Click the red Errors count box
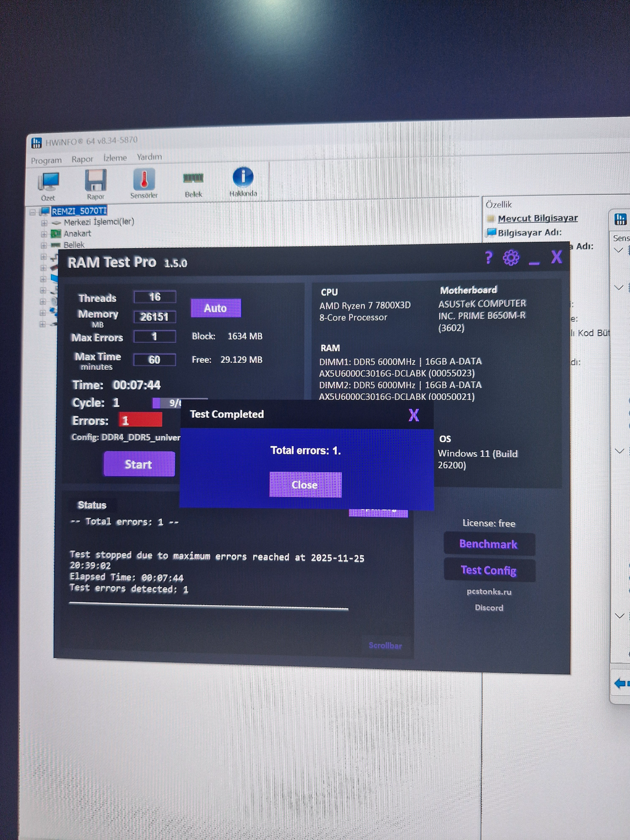Viewport: 630px width, 840px height. [x=140, y=420]
